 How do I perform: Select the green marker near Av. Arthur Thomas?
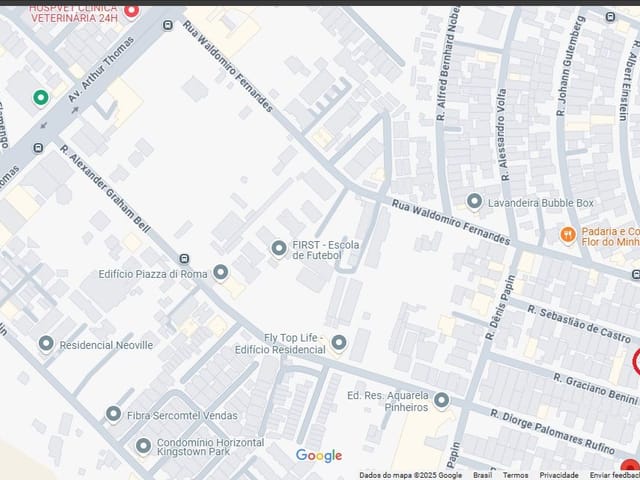coord(40,98)
